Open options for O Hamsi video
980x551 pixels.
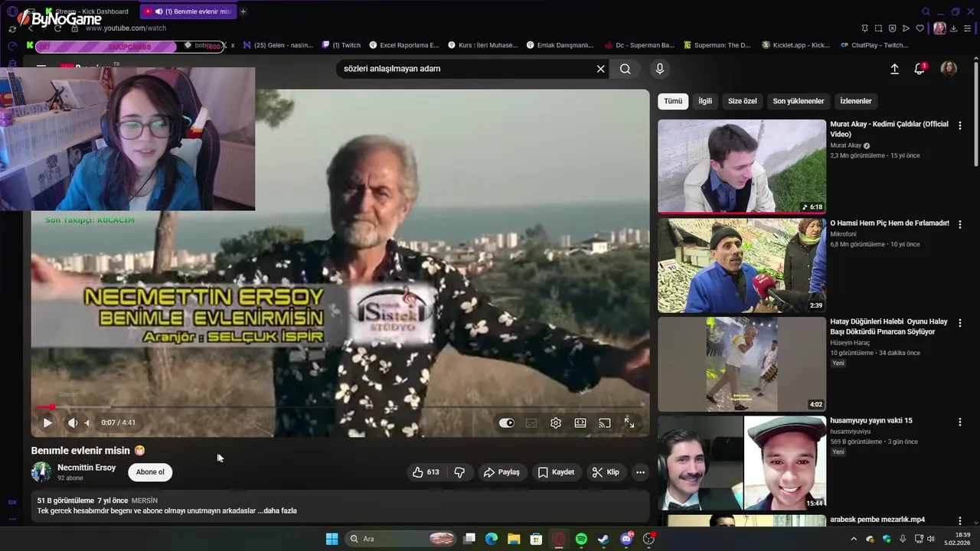(960, 223)
